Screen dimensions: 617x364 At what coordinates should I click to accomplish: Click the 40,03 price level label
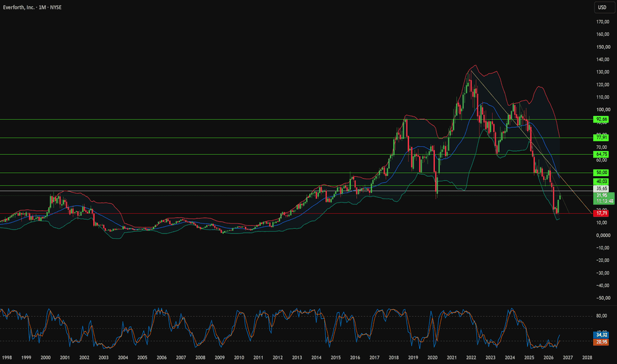coord(601,181)
